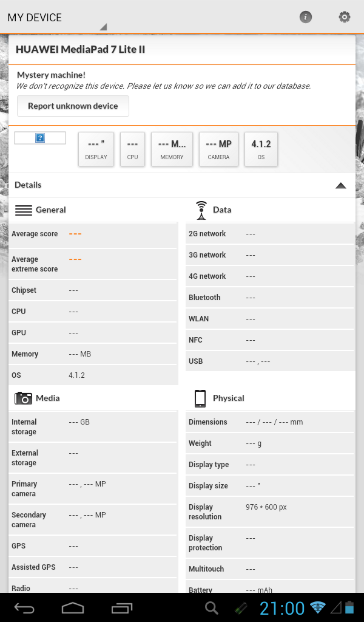
Task: Select the DISPLAY spec tile
Action: (x=96, y=149)
